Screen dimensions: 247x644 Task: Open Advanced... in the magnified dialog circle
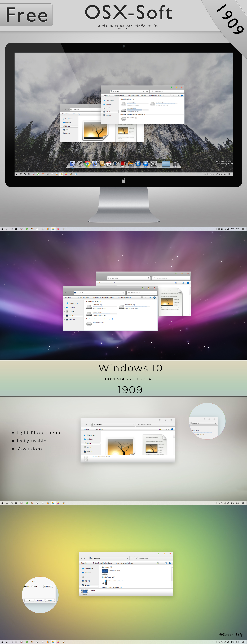pyautogui.click(x=48, y=586)
